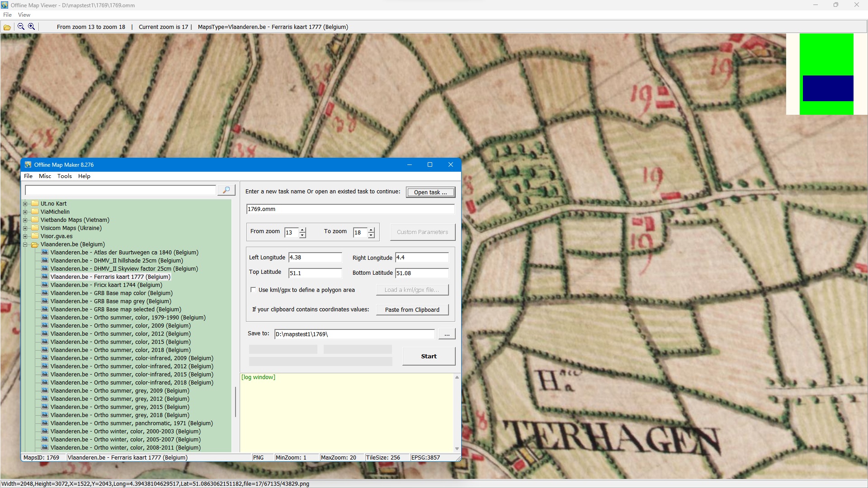Image resolution: width=868 pixels, height=488 pixels.
Task: Collapse the Vlaanderen.be (Belgium) node
Action: click(x=25, y=244)
